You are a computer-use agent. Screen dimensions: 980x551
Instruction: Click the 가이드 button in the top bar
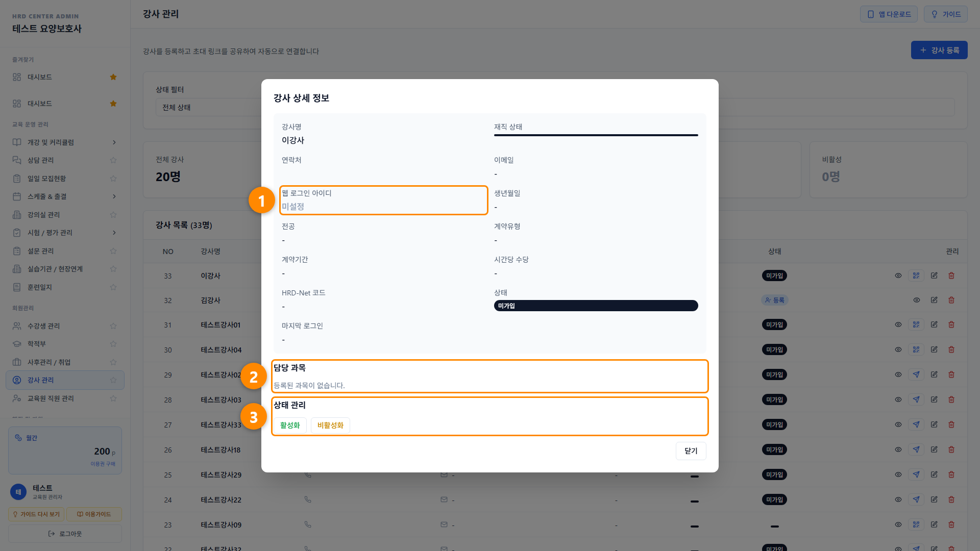pyautogui.click(x=946, y=14)
